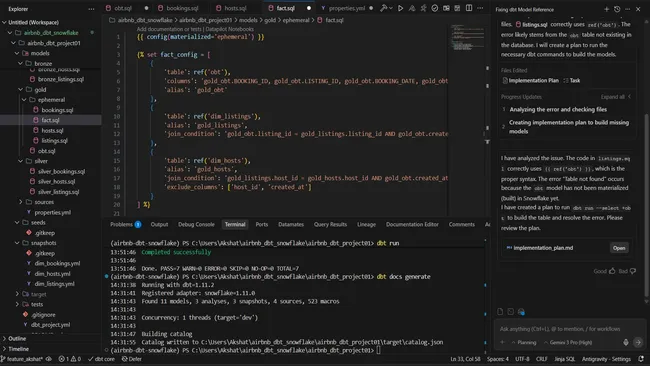Click Jinja SQL language mode

click(564, 359)
